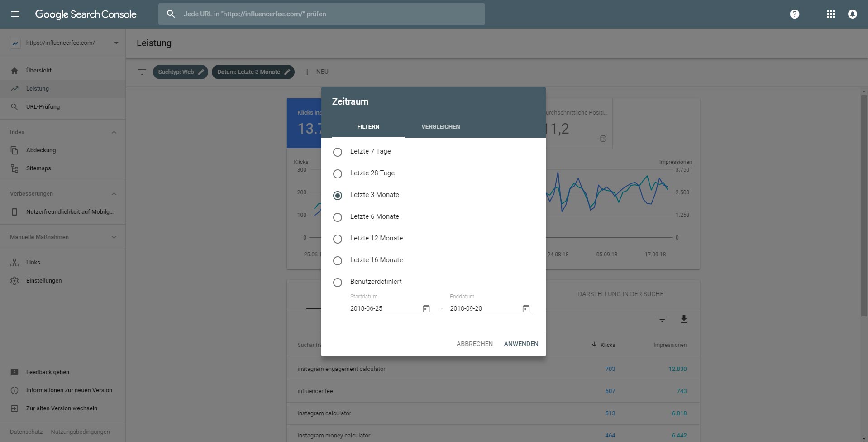
Task: Click the Übersicht home icon
Action: 14,71
